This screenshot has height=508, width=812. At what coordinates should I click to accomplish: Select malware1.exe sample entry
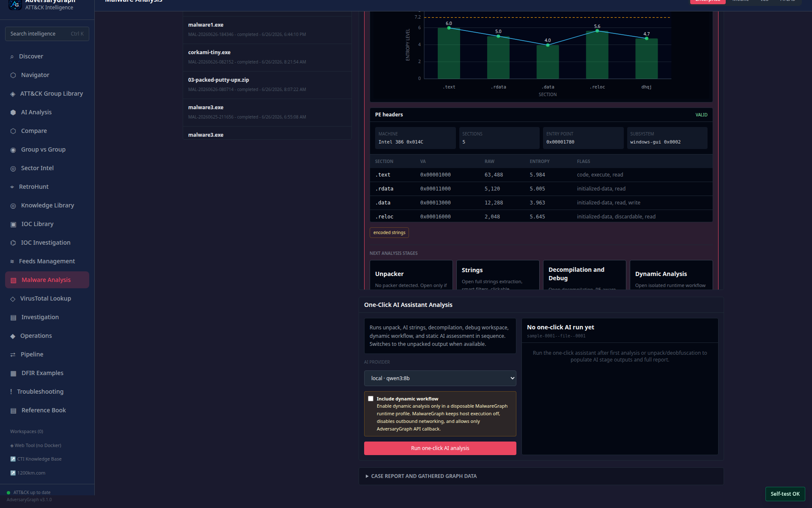(x=267, y=30)
